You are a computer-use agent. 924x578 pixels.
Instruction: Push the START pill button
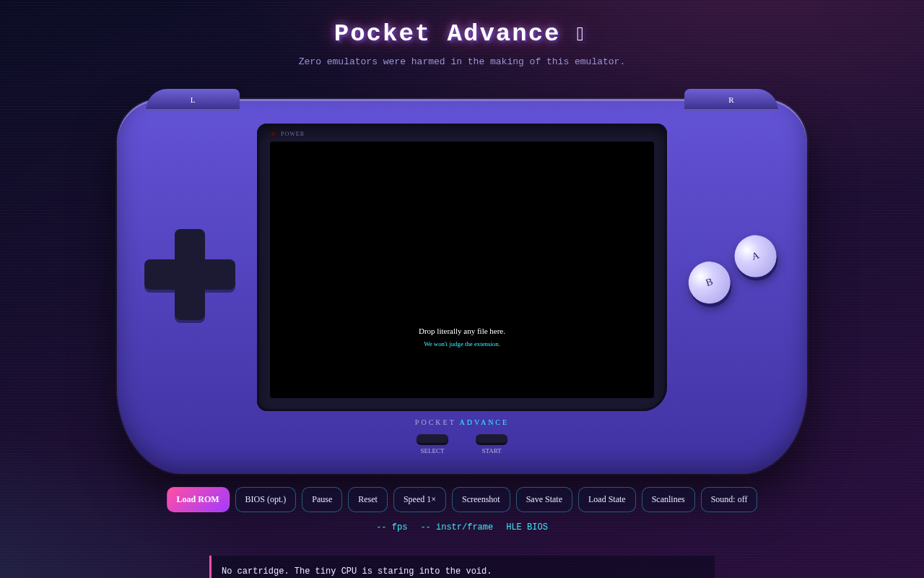click(x=492, y=439)
